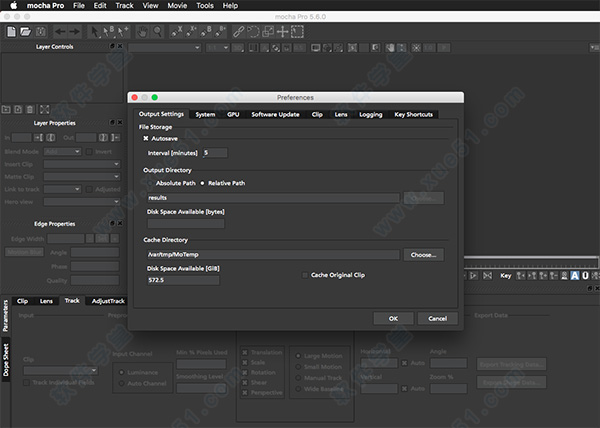Click the Interval (minutes) input field
Screen dimensions: 600x428
pyautogui.click(x=215, y=153)
